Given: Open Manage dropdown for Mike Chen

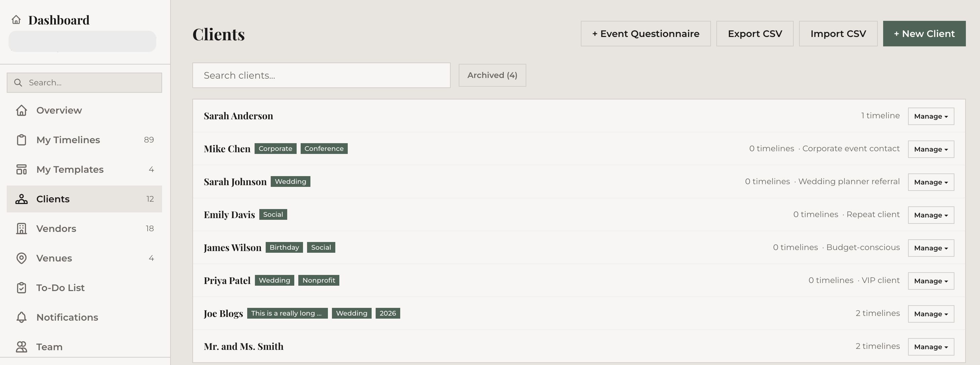Looking at the screenshot, I should 931,149.
